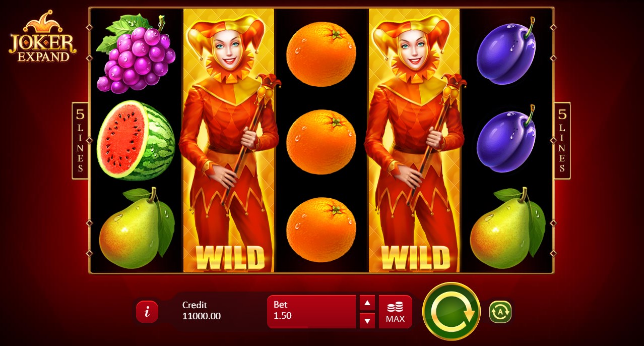Click the top plum symbol
The height and width of the screenshot is (346, 644).
pos(506,51)
